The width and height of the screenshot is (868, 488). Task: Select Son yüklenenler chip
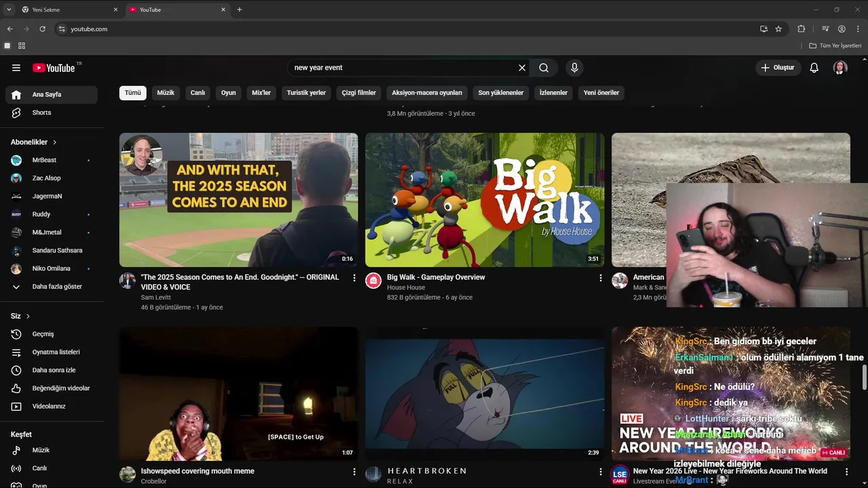click(x=500, y=93)
